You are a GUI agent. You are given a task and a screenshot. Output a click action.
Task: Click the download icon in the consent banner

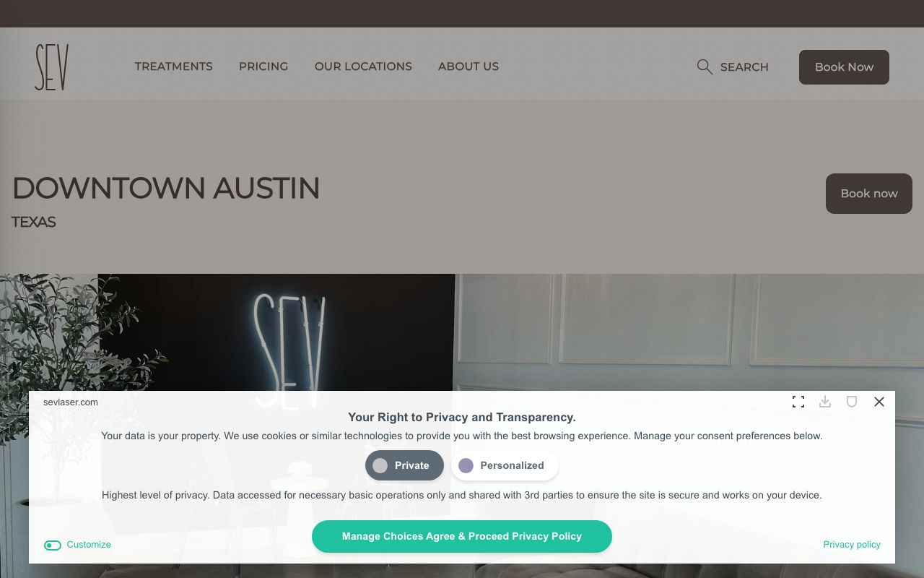click(825, 402)
